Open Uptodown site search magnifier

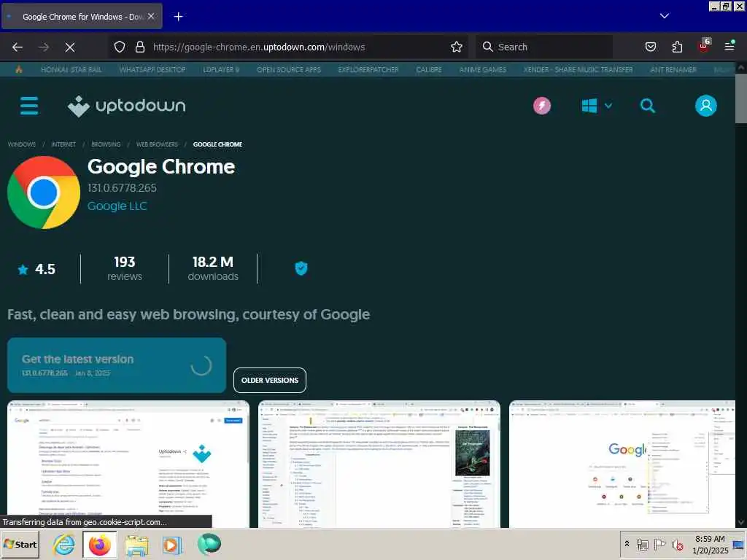[x=648, y=106]
